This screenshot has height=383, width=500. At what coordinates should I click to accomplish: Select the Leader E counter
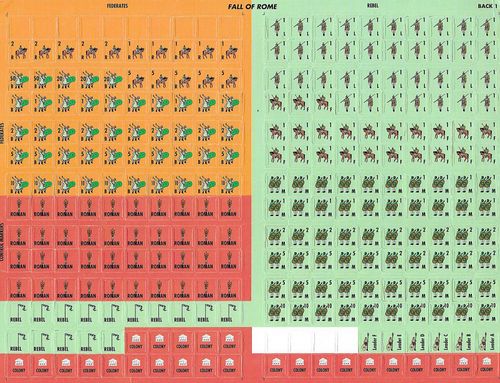click(x=394, y=342)
